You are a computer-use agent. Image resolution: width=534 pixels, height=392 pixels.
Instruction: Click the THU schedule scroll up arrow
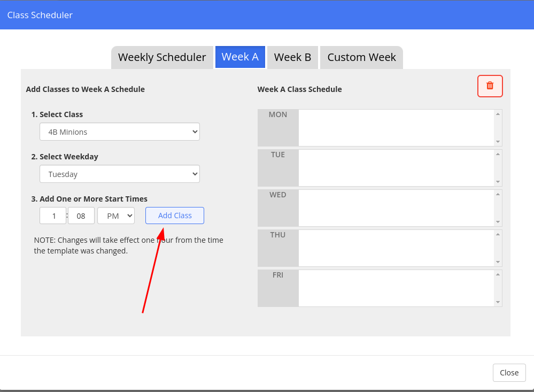(498, 234)
